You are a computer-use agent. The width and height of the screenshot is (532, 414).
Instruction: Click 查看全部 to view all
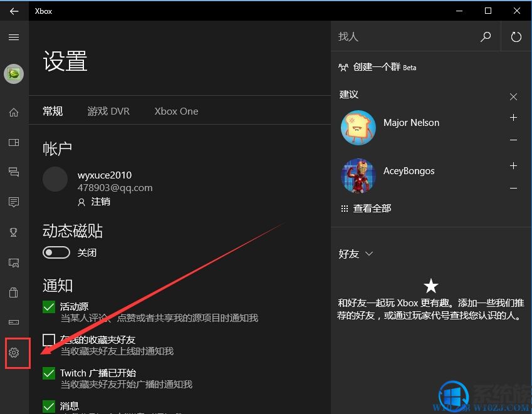tap(372, 208)
